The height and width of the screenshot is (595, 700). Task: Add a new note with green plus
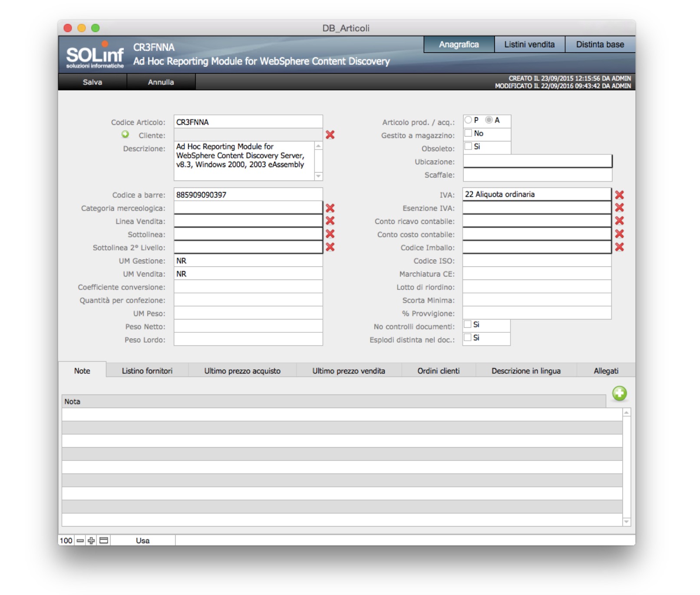coord(620,393)
